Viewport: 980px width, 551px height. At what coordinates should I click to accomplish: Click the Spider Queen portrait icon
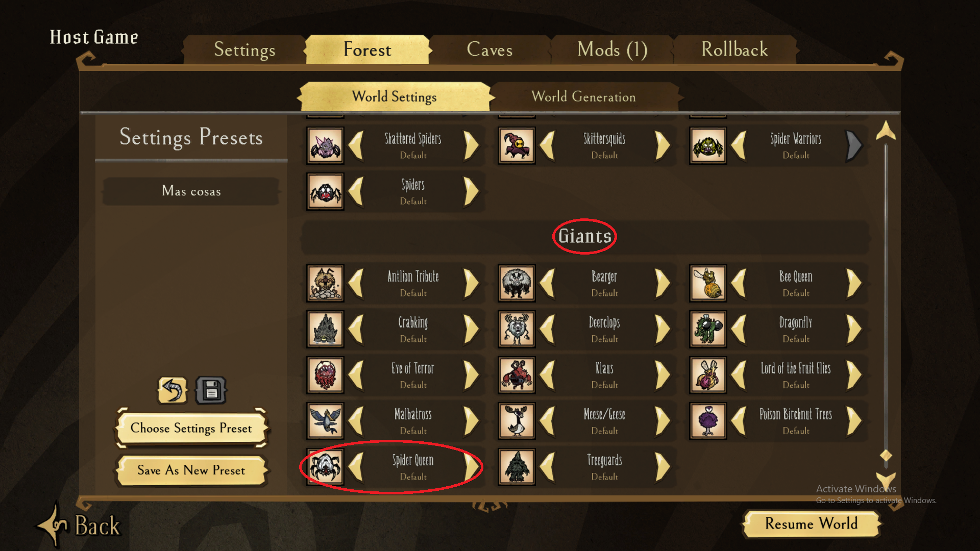click(325, 467)
